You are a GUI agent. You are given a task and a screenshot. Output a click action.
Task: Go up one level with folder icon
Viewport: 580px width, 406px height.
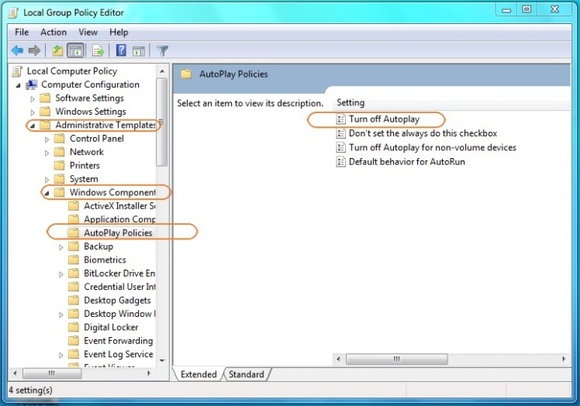pos(57,50)
